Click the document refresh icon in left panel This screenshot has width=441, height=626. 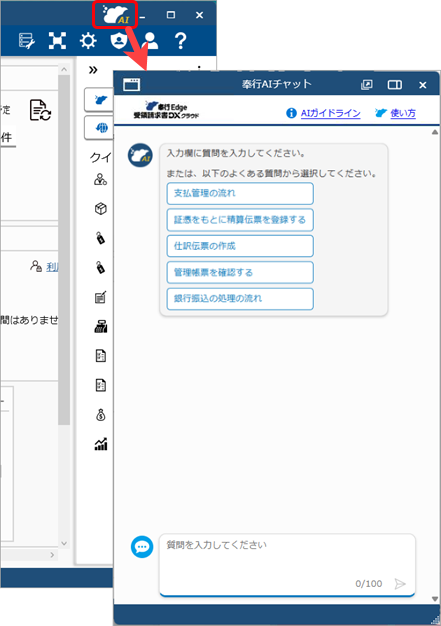40,110
